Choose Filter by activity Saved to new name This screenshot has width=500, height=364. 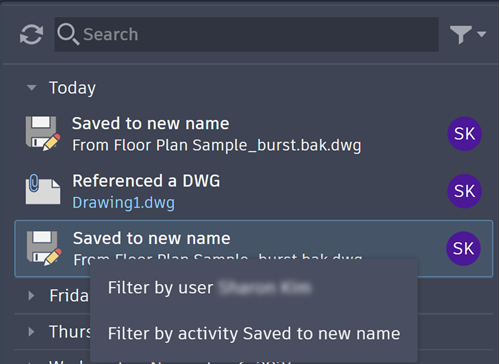(254, 334)
